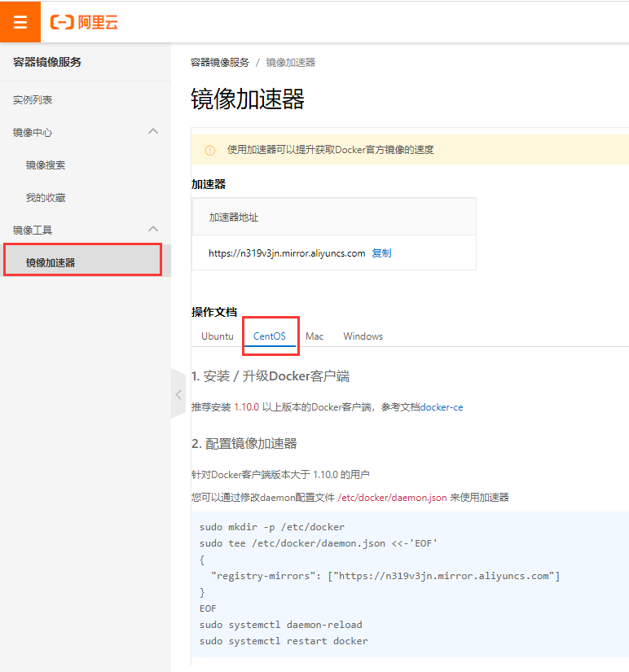Collapse the sidebar using the arrow handle
Screen dimensions: 629x672
[178, 394]
